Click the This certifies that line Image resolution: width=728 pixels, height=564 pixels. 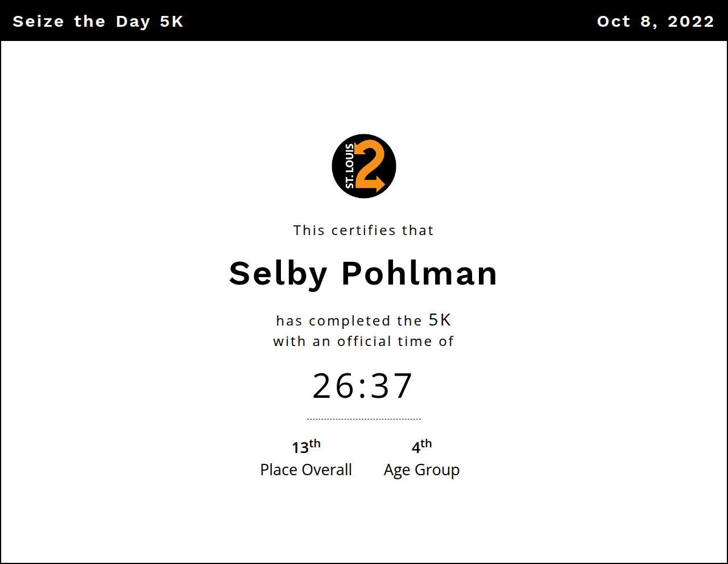point(363,230)
